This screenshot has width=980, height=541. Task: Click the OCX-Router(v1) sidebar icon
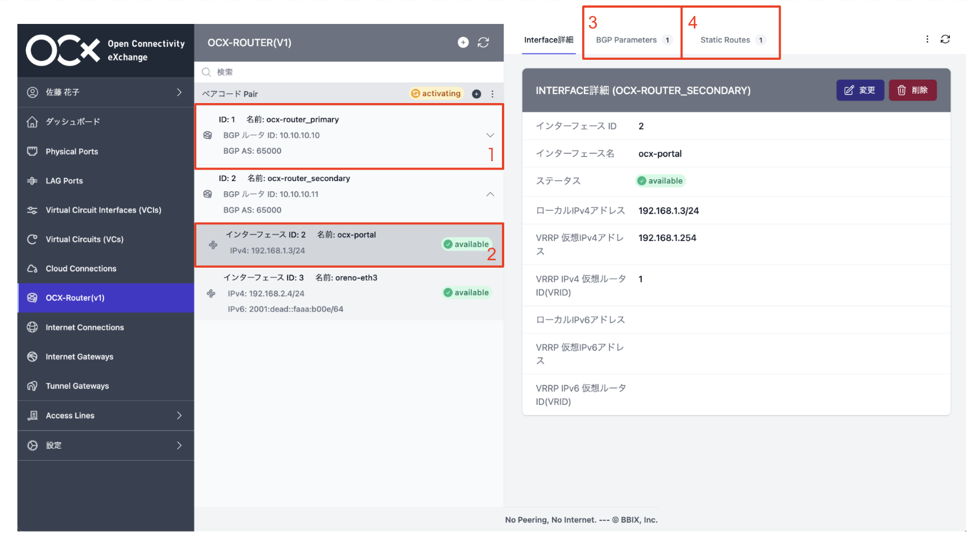pyautogui.click(x=32, y=298)
